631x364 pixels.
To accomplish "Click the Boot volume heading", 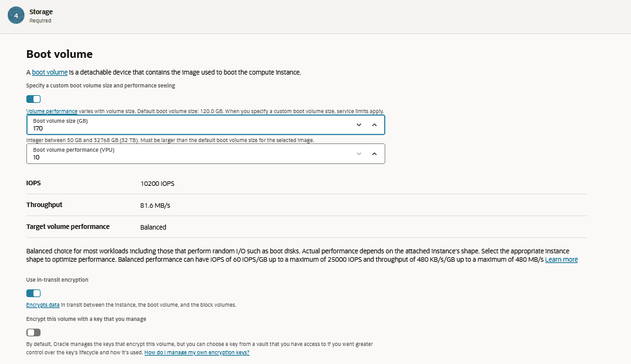I will click(x=59, y=54).
